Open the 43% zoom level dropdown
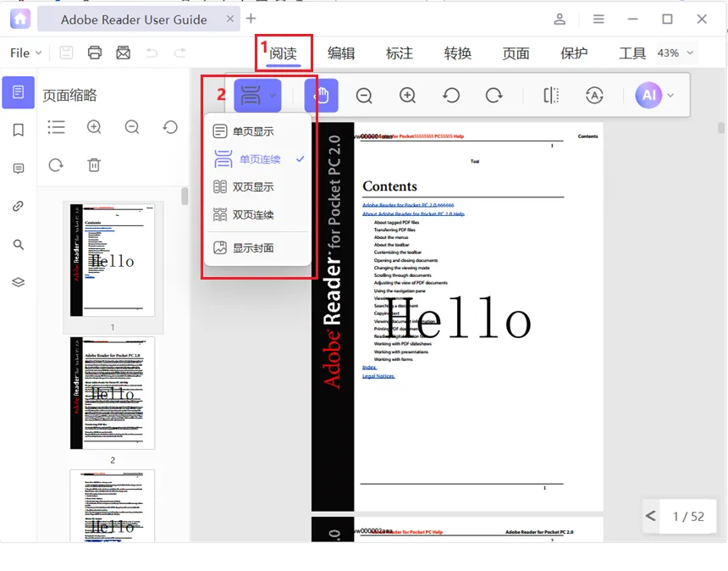 click(x=676, y=53)
